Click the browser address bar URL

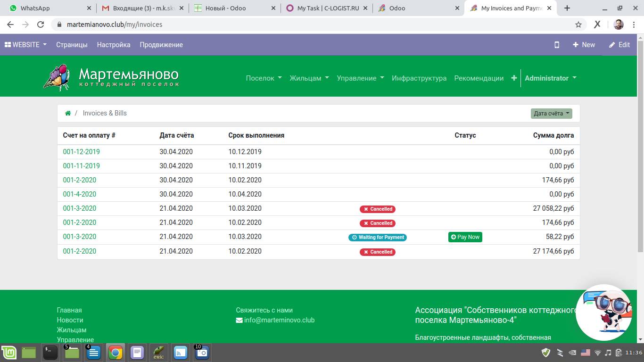click(x=115, y=25)
